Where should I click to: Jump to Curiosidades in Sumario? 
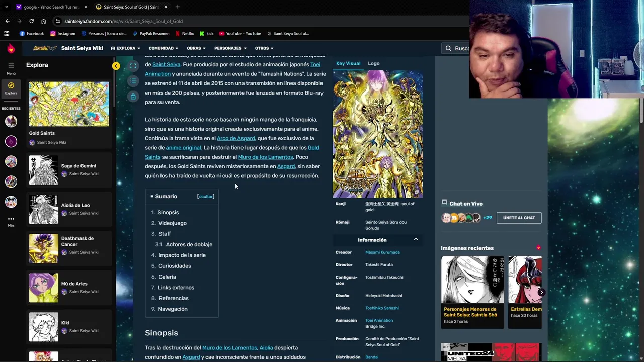click(175, 266)
